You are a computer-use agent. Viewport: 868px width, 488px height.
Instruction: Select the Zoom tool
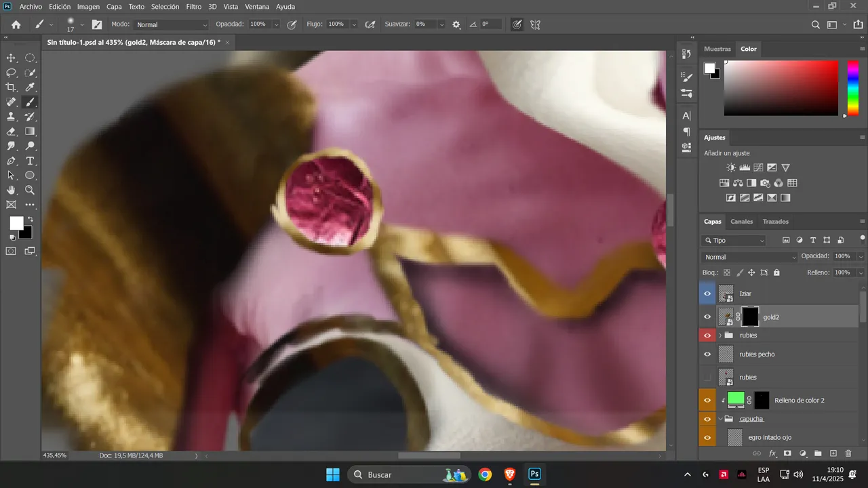point(31,190)
